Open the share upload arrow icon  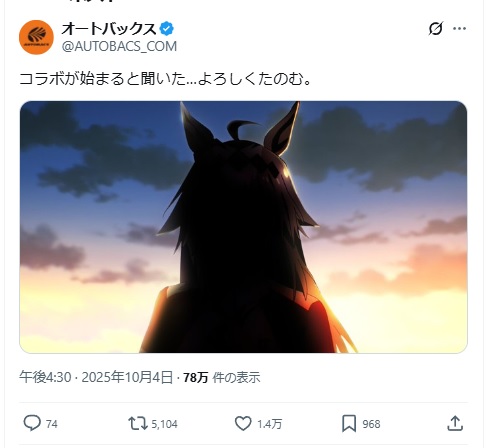click(455, 423)
